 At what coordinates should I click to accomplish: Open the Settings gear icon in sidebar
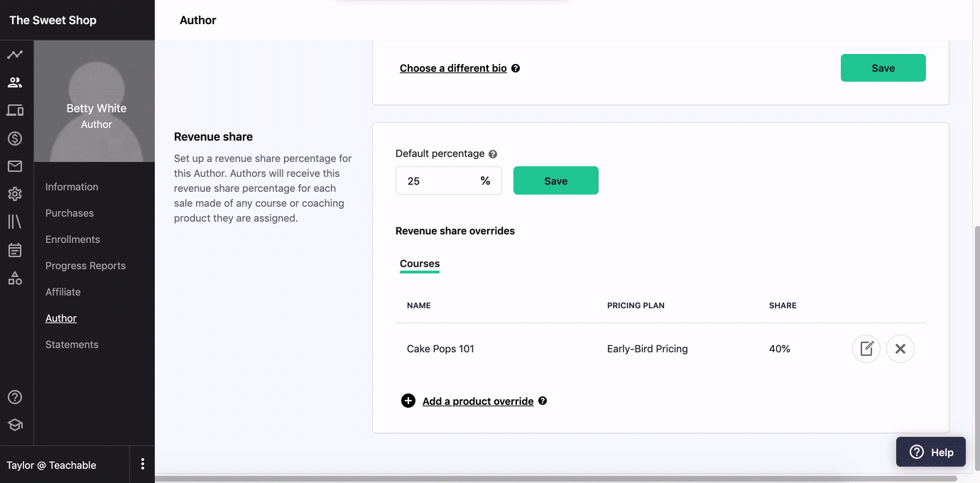pos(15,194)
